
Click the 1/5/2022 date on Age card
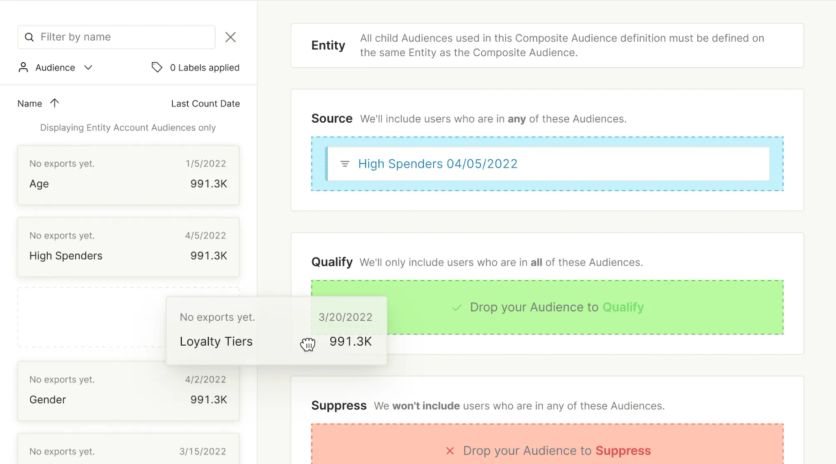point(206,164)
